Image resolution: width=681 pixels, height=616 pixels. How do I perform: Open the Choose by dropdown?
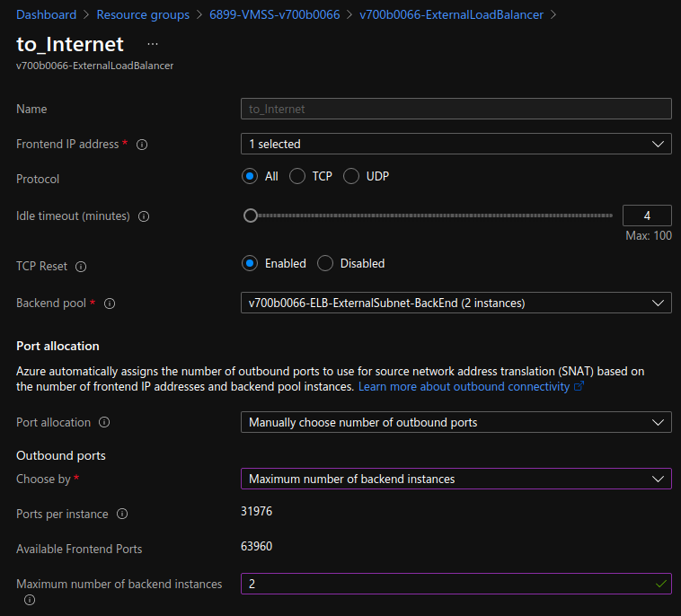pyautogui.click(x=455, y=479)
